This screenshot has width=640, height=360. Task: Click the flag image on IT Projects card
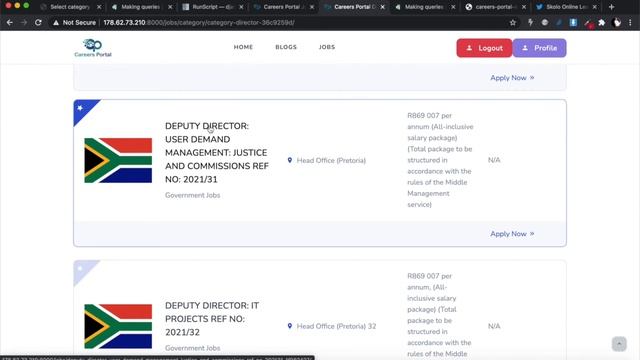(118, 326)
